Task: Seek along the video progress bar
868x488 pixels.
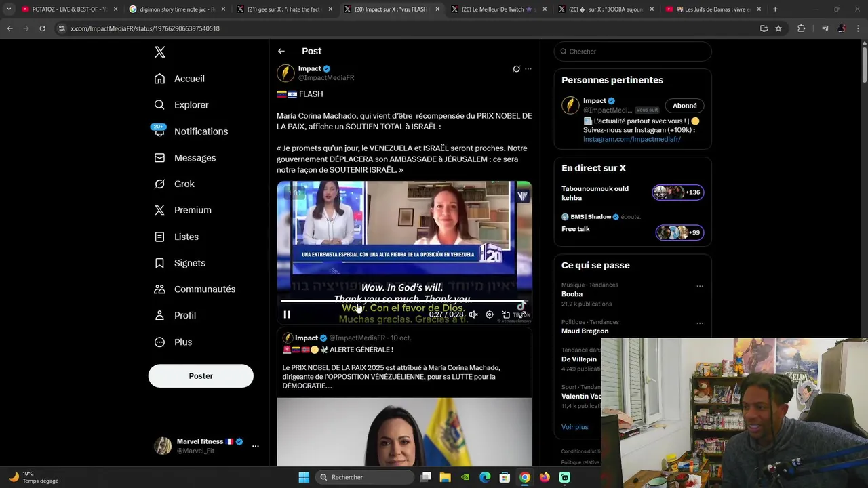Action: tap(404, 301)
